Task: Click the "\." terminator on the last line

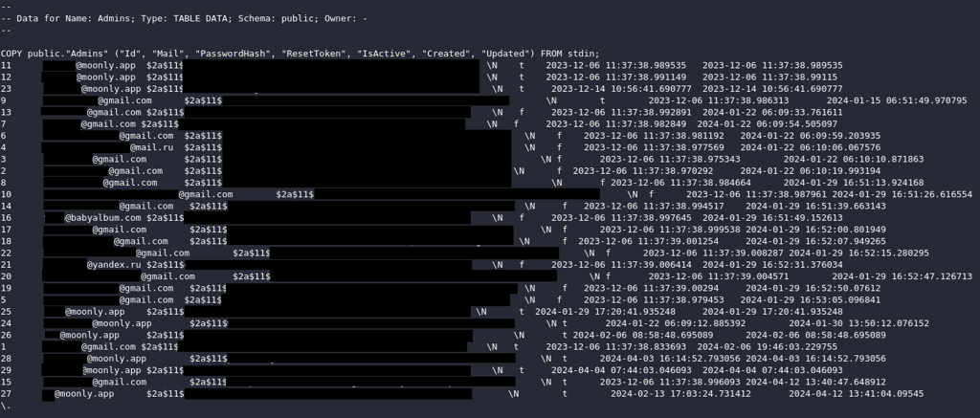Action: [x=6, y=406]
